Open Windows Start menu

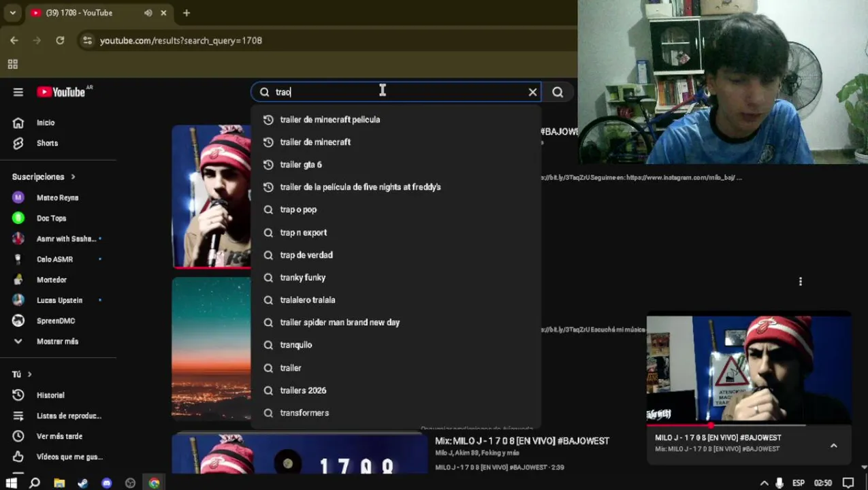coord(11,483)
